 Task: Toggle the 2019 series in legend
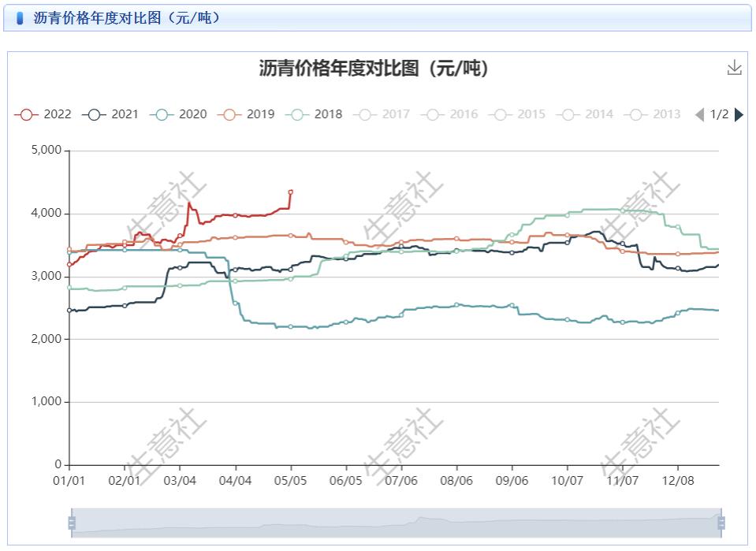point(245,114)
